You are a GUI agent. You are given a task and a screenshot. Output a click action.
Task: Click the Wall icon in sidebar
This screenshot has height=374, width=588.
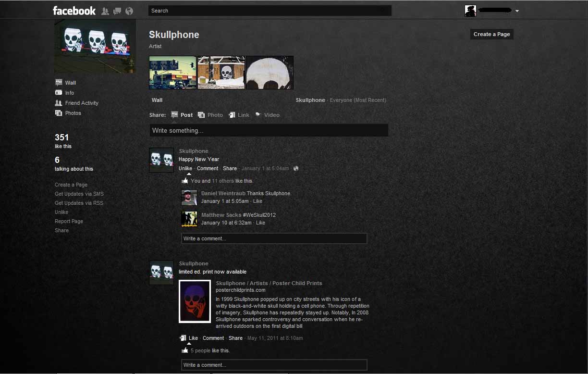point(59,83)
